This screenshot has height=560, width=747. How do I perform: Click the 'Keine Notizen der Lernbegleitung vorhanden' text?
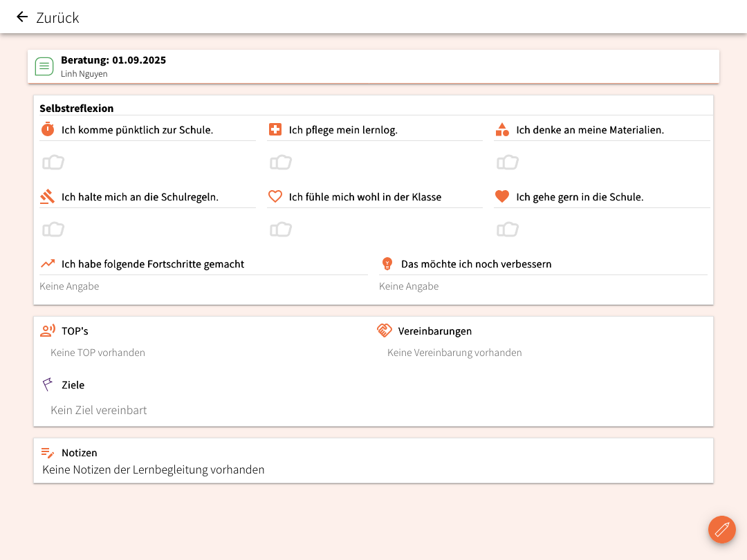coord(153,470)
